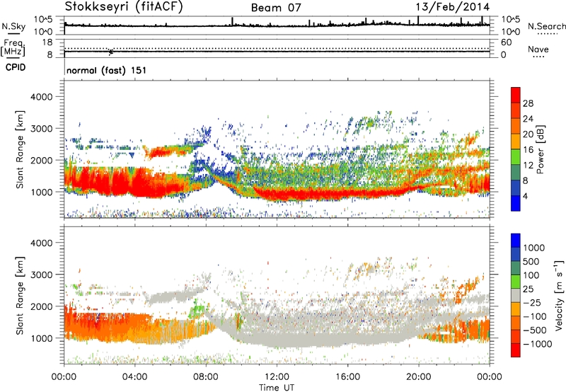Click the 'Velocity [m s-1]' colorbar title
Screen dimensions: 566x392
[x=560, y=296]
